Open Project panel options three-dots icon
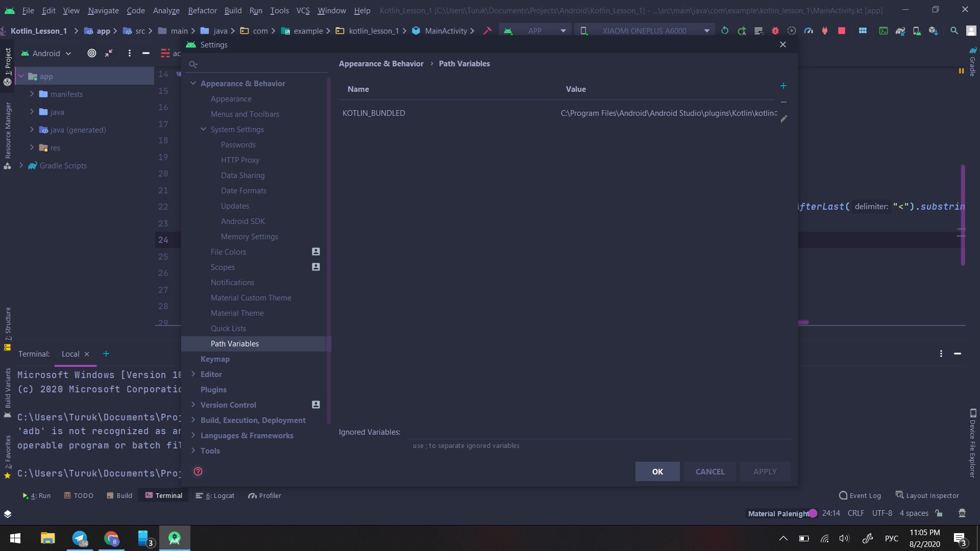 [130, 53]
